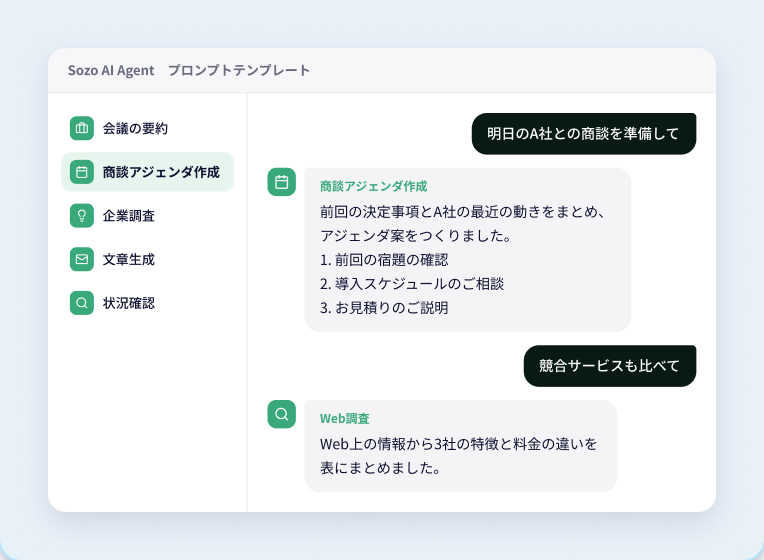Click agenda item 2. 導入スケジュールのご相談
Screen dimensions: 764x560
pyautogui.click(x=412, y=284)
